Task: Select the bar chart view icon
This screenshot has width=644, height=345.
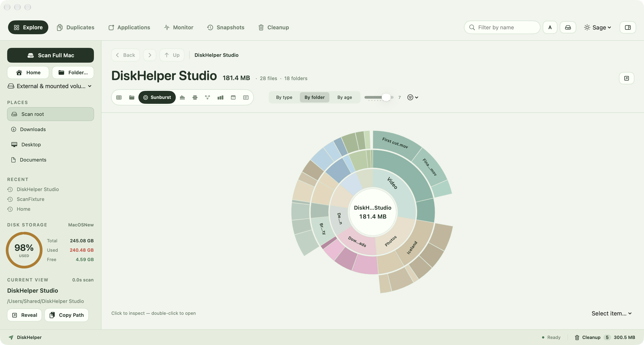Action: [x=220, y=97]
